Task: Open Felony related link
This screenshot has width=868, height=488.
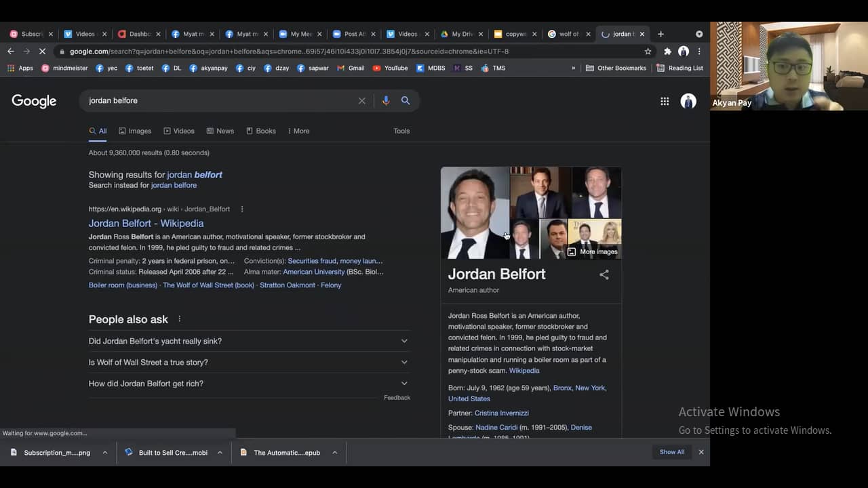Action: [331, 285]
